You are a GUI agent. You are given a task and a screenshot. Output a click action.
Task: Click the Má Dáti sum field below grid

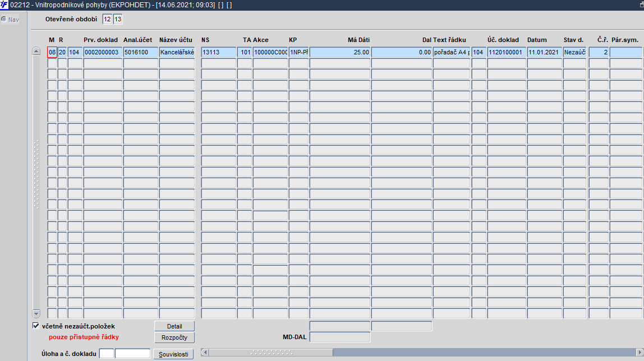pos(339,326)
